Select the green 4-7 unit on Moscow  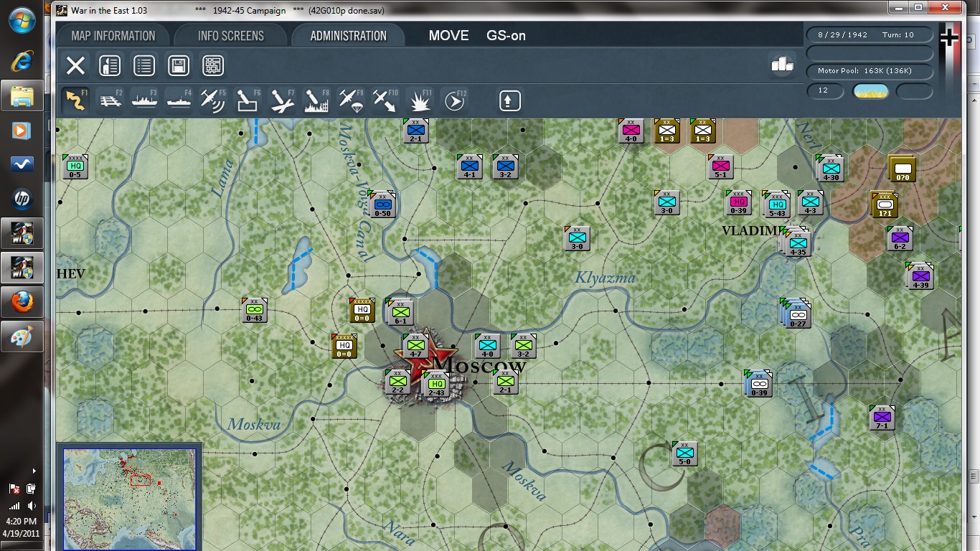pyautogui.click(x=416, y=346)
